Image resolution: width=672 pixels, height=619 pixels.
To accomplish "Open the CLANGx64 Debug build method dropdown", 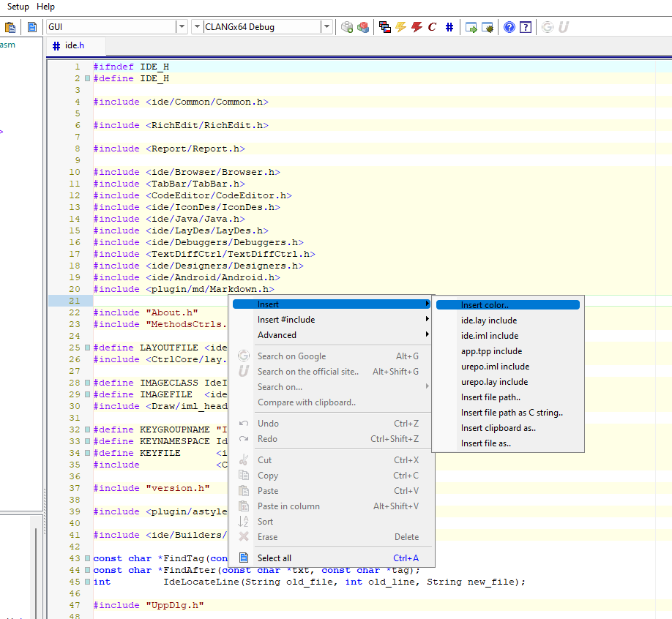I will pyautogui.click(x=326, y=27).
